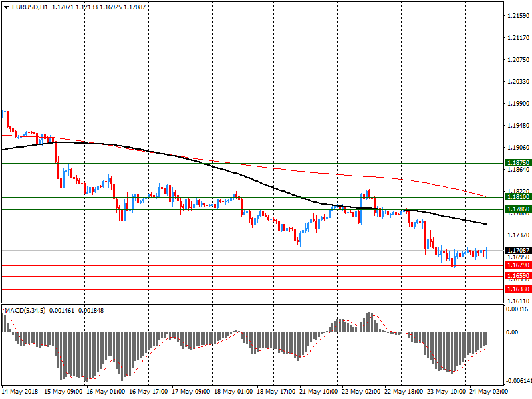The width and height of the screenshot is (532, 399).
Task: Select the 1.16590 red support level label
Action: click(518, 276)
